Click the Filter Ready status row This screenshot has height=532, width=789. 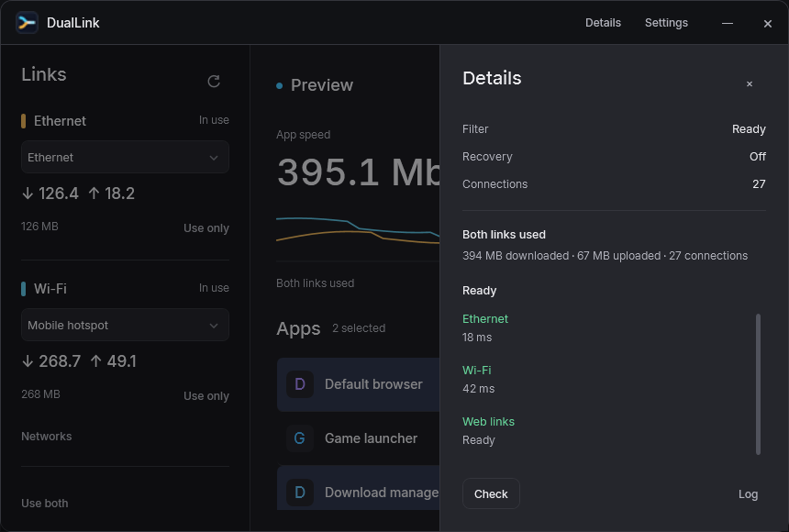click(x=614, y=129)
